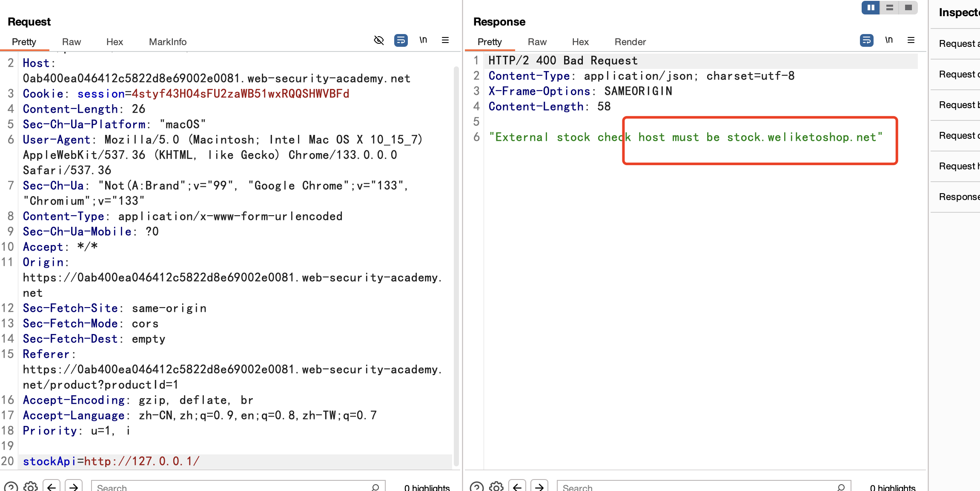This screenshot has width=980, height=491.
Task: Open Request panel hamburger options menu
Action: pyautogui.click(x=445, y=40)
